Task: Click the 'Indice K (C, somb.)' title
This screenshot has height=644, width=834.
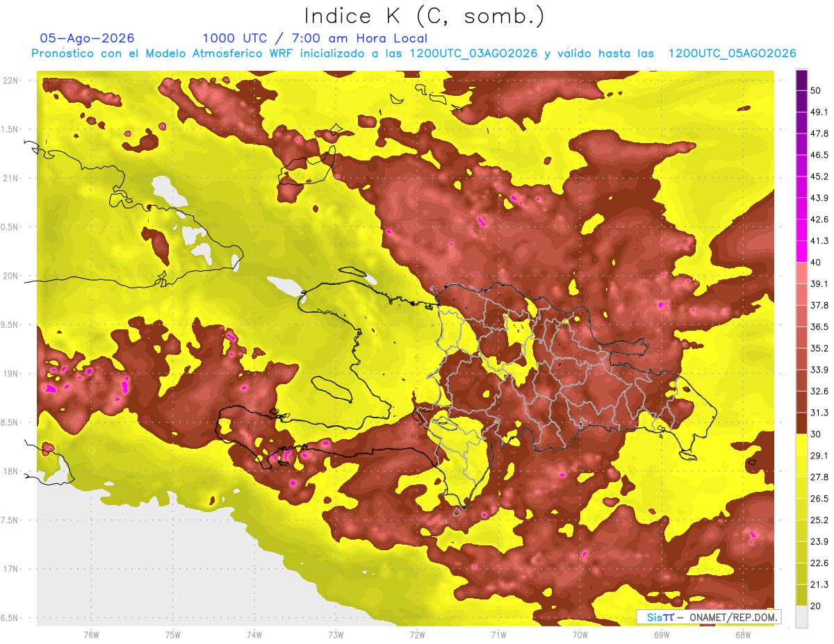Action: (x=423, y=16)
